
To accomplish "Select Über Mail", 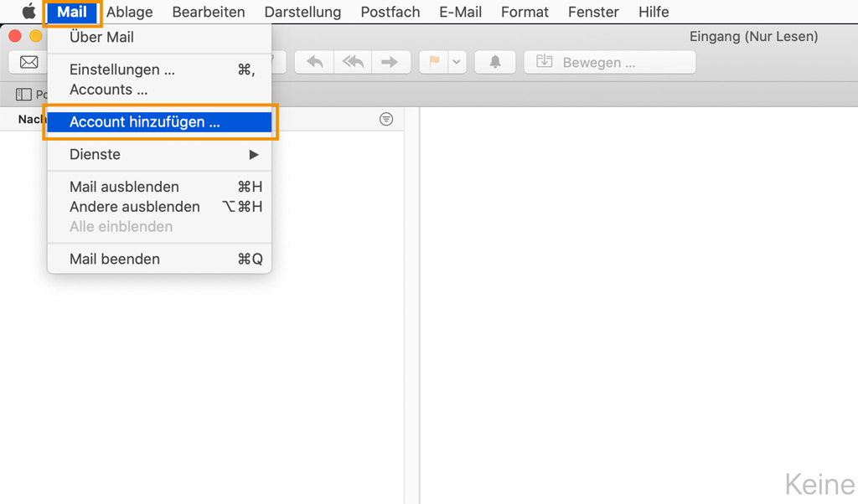I will tap(159, 37).
